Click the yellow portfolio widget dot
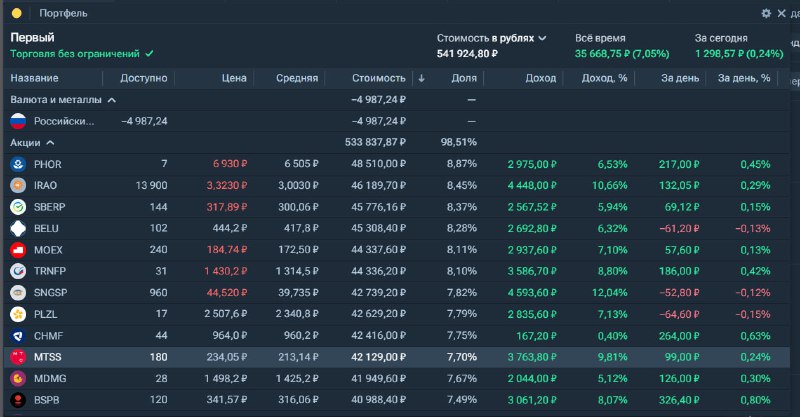This screenshot has width=800, height=417. tap(16, 13)
